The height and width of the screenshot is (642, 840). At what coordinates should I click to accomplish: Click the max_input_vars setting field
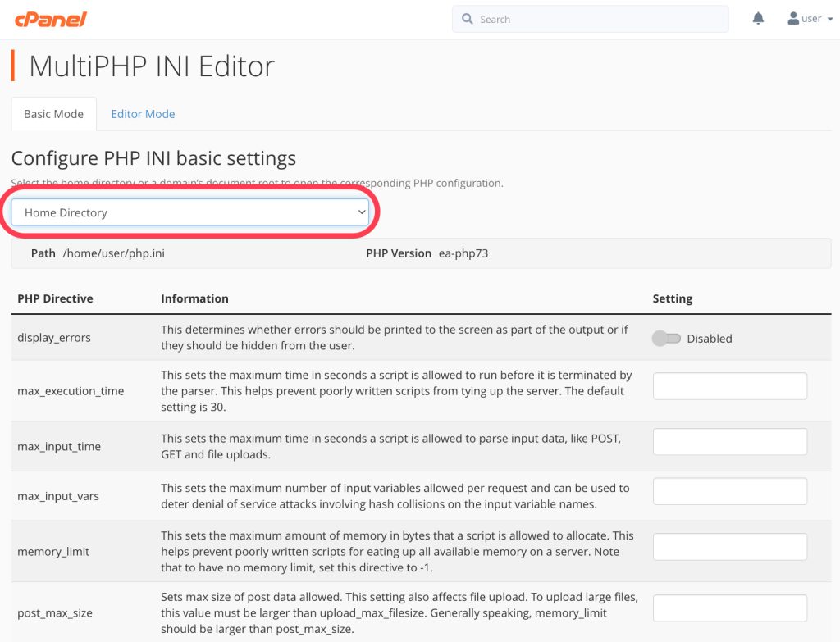[729, 491]
